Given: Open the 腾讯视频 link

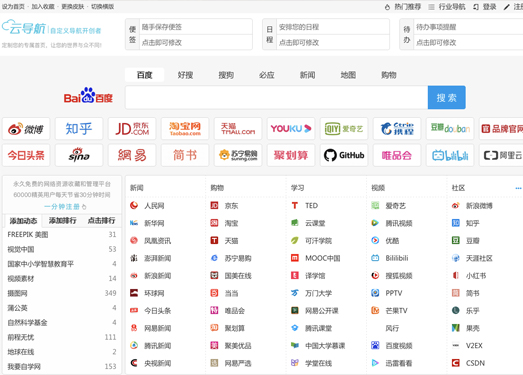Looking at the screenshot, I should 399,223.
